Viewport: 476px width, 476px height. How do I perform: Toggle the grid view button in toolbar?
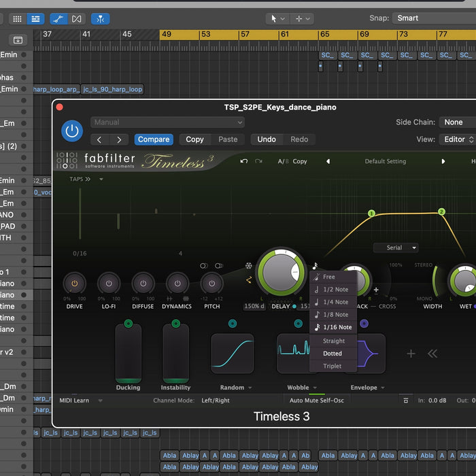click(x=17, y=19)
